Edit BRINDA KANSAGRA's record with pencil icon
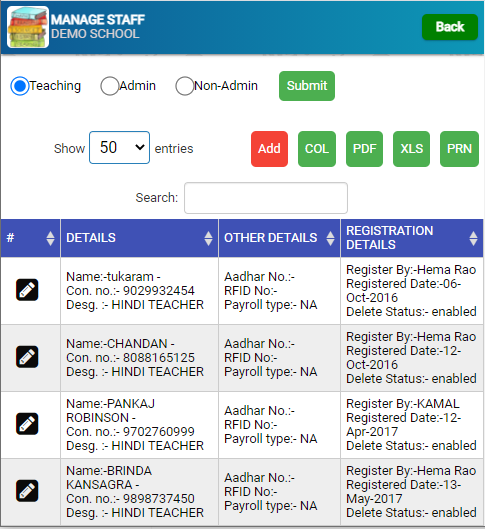The width and height of the screenshot is (485, 529). coord(27,491)
